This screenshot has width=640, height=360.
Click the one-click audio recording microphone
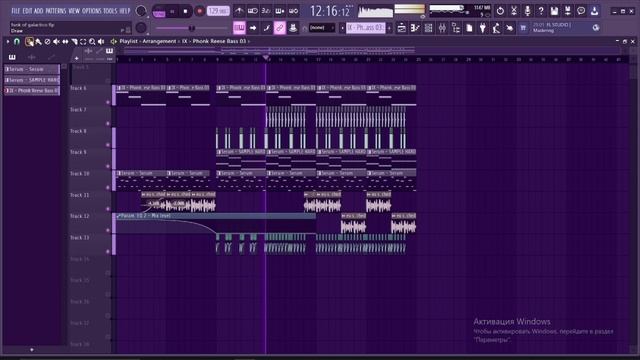click(527, 11)
